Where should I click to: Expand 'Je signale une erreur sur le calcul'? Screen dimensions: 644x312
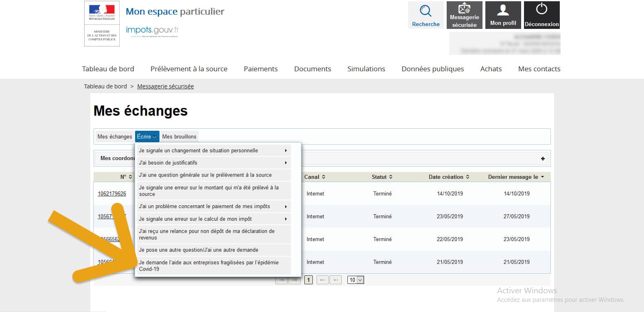click(x=214, y=219)
